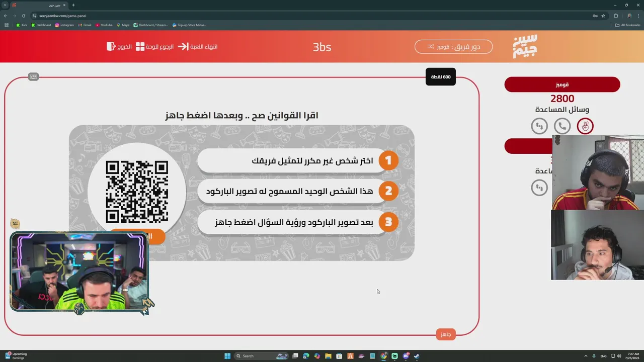Bookmark this page with the star icon
This screenshot has height=362, width=644.
tap(603, 16)
